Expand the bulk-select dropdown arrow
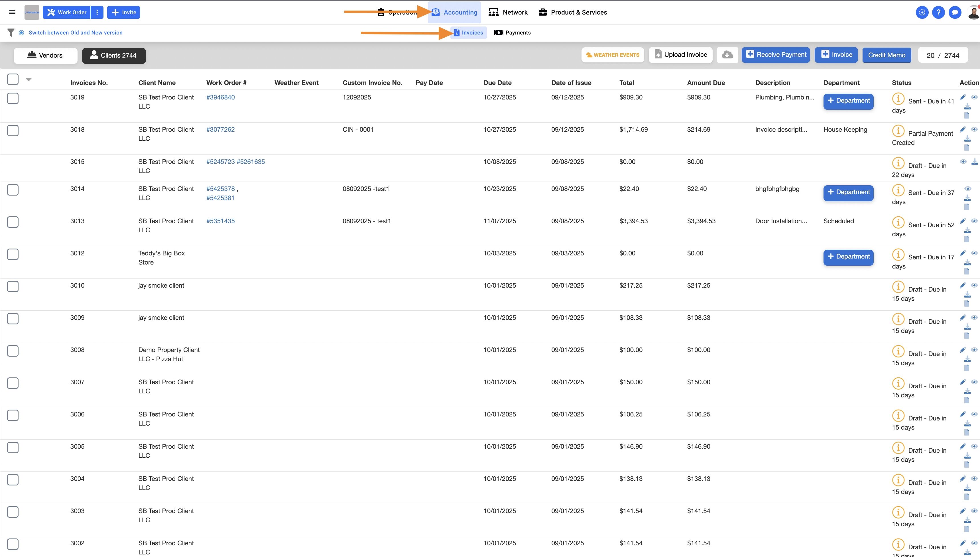 28,80
